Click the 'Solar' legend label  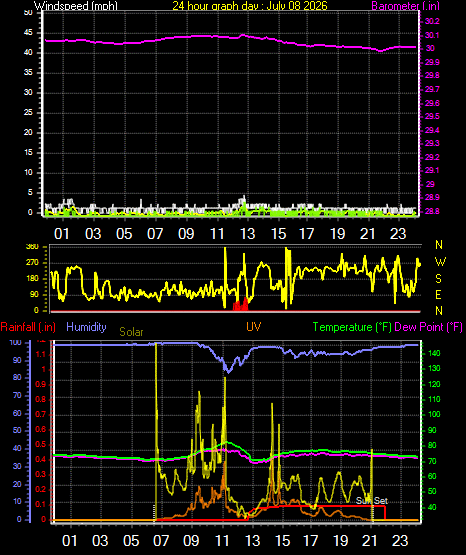click(131, 332)
